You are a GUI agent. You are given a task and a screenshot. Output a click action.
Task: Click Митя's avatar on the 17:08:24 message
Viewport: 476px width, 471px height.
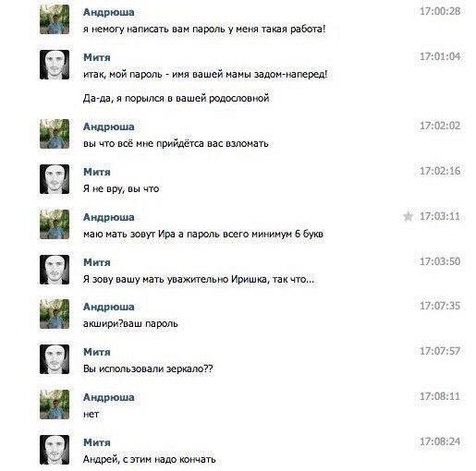click(55, 450)
